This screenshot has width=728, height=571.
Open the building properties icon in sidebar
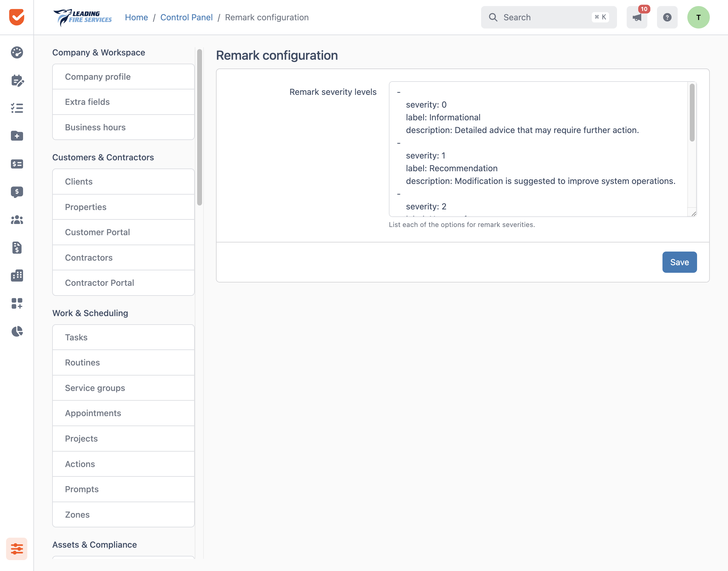coord(17,275)
